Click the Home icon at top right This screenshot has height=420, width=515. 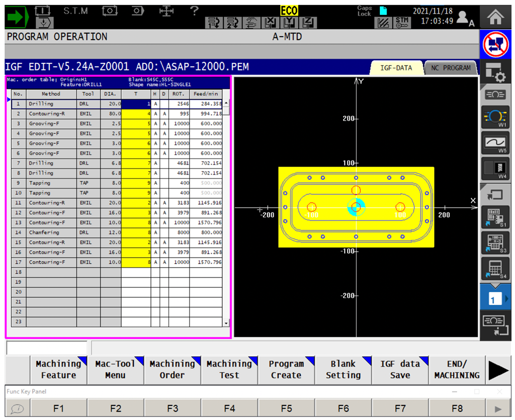(495, 17)
